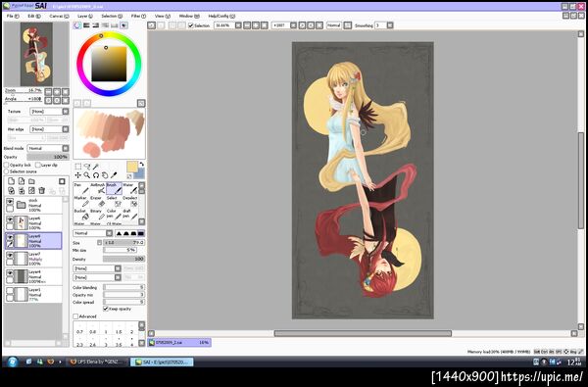
Task: Switch to the UPS Elena taskbar window
Action: pos(97,362)
